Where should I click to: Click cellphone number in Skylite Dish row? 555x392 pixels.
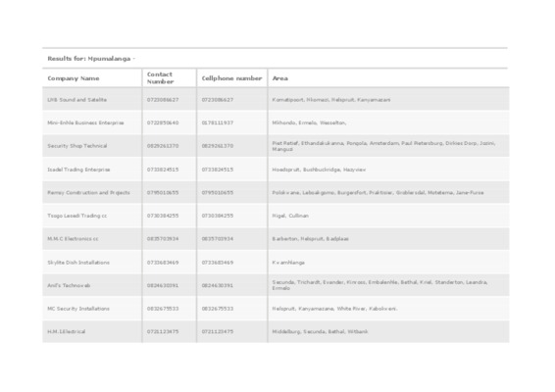tap(218, 263)
